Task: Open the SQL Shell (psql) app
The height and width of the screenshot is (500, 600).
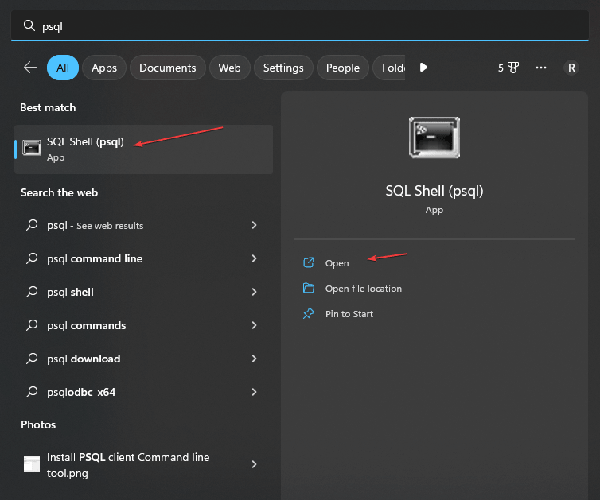Action: click(x=337, y=263)
